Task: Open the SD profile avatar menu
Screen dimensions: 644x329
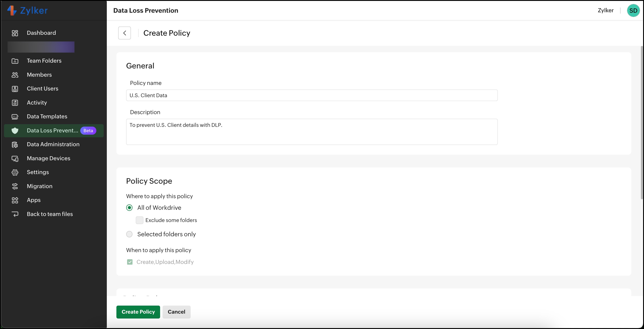Action: (x=633, y=10)
